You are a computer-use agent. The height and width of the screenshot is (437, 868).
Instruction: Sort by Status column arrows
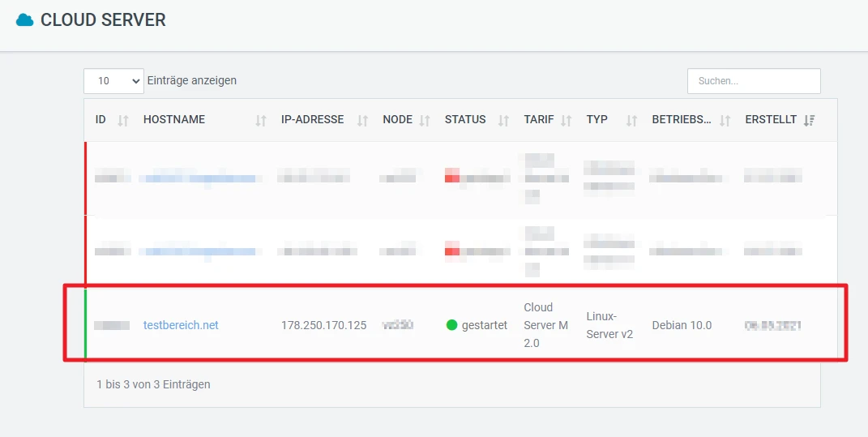click(503, 120)
